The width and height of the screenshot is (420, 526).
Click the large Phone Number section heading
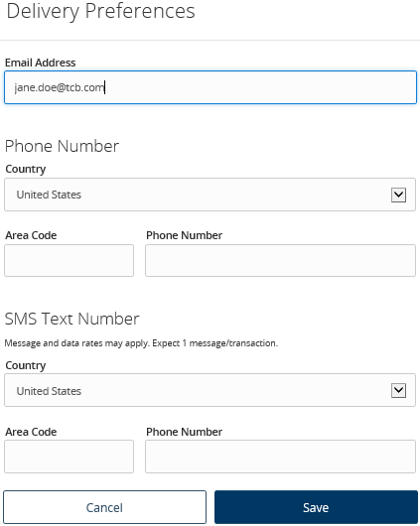pos(63,146)
